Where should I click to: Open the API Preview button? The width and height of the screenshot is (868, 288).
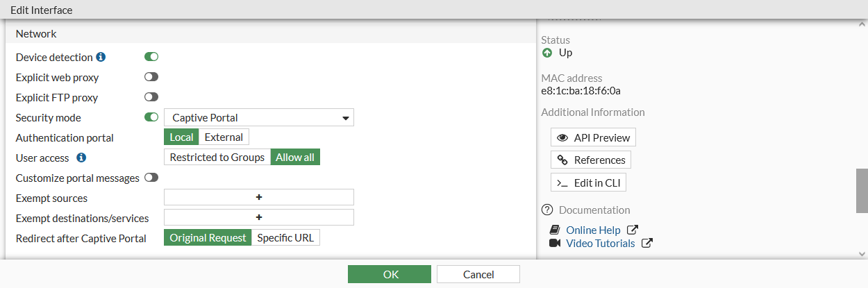(x=593, y=137)
